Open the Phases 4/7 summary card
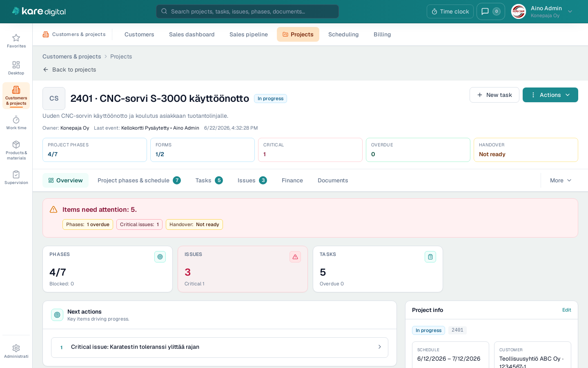Image resolution: width=588 pixels, height=368 pixels. (x=107, y=269)
